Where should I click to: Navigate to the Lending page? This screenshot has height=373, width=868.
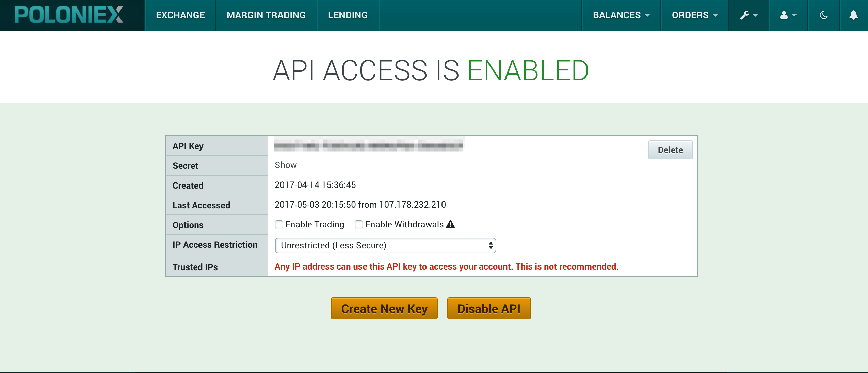pyautogui.click(x=348, y=15)
